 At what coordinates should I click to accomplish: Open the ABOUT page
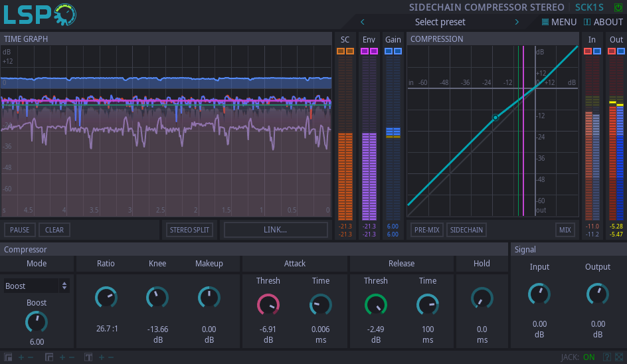[x=603, y=22]
